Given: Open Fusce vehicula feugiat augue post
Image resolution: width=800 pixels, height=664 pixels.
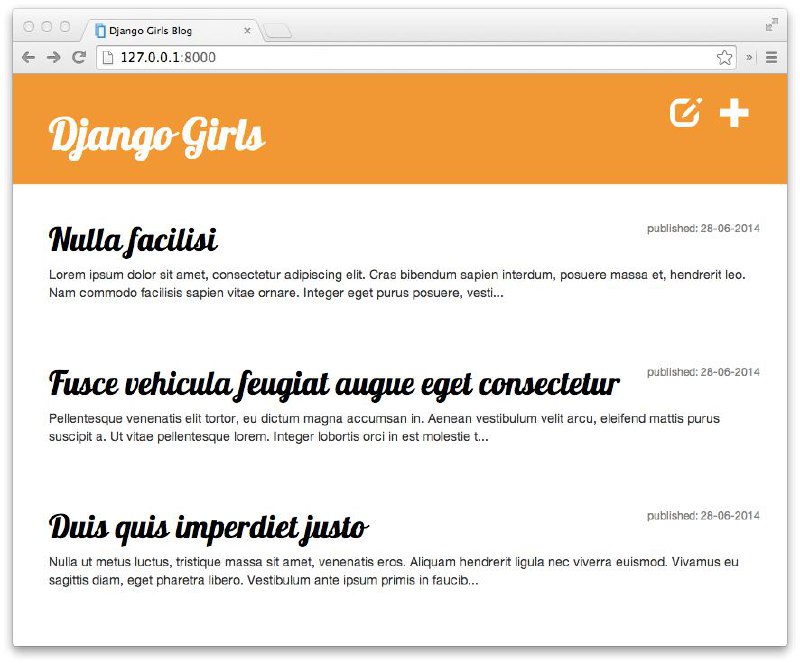Looking at the screenshot, I should coord(334,384).
